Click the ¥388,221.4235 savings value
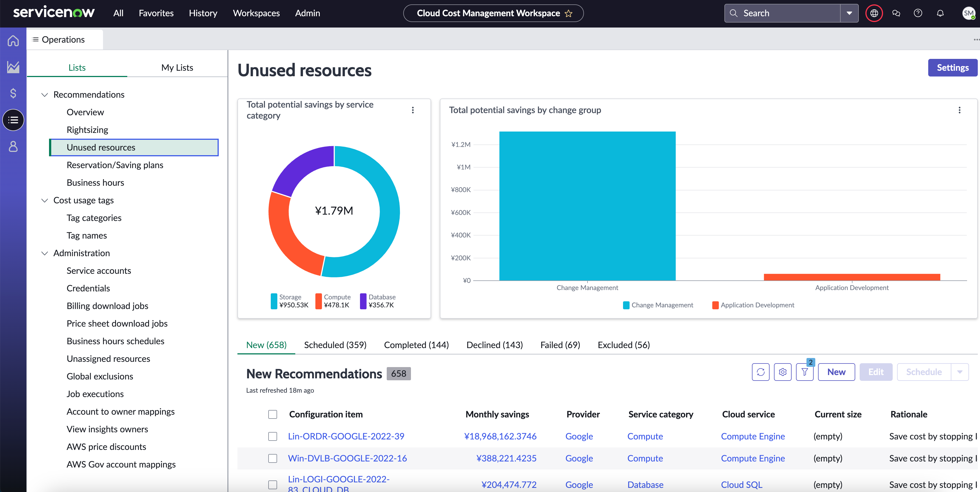This screenshot has height=492, width=980. coord(506,458)
